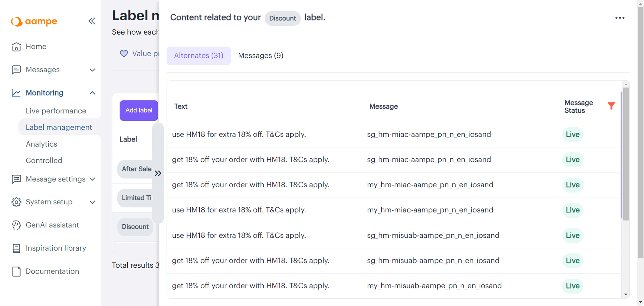Expand the Messages sidebar section

[92, 70]
